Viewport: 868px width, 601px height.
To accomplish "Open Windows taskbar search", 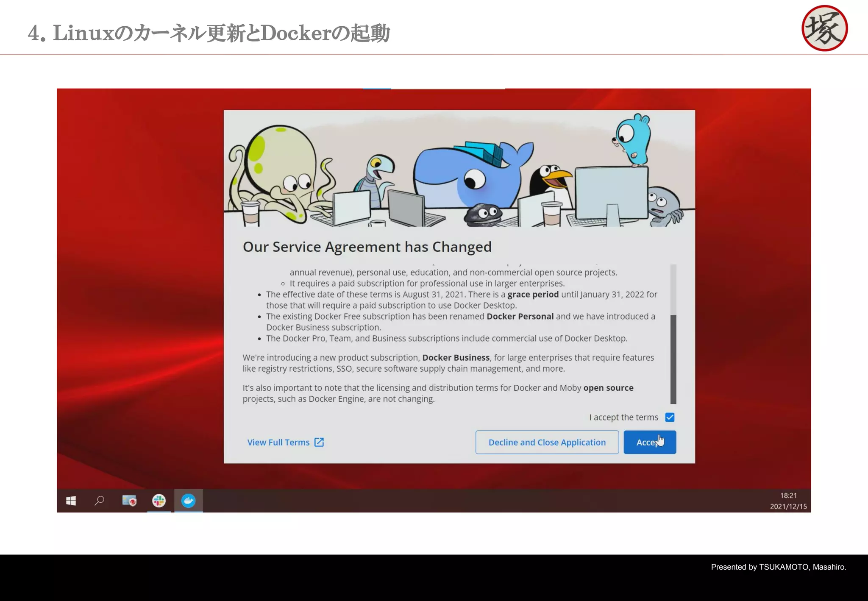I will (x=100, y=501).
